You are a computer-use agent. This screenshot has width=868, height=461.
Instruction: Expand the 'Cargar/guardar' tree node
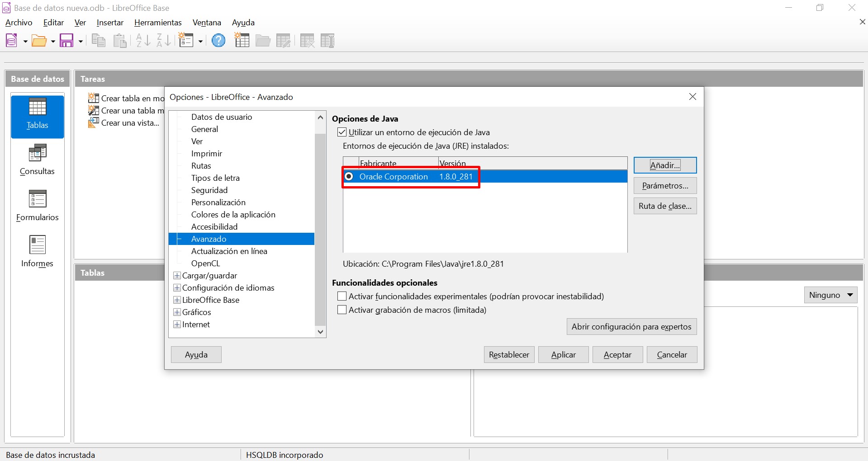(177, 275)
